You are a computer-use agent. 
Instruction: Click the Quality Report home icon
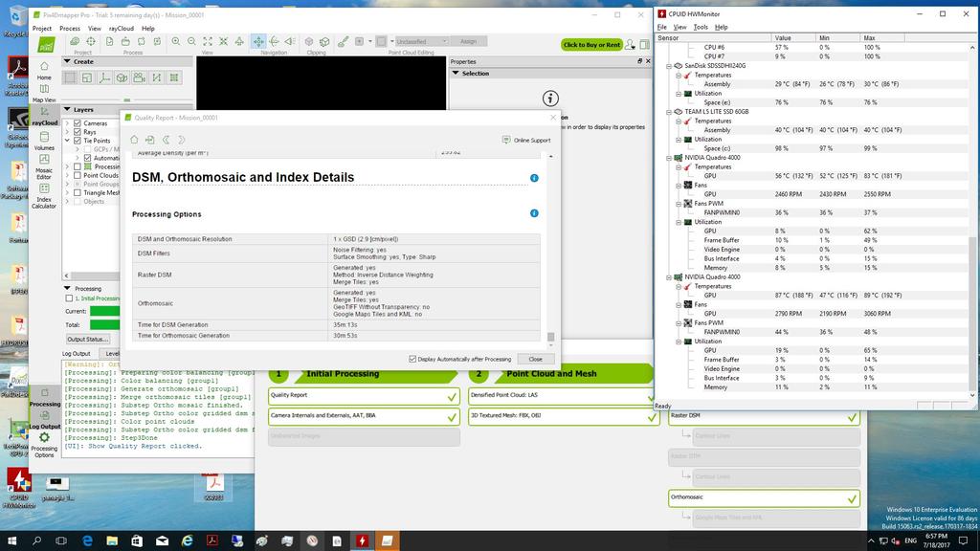pyautogui.click(x=134, y=140)
